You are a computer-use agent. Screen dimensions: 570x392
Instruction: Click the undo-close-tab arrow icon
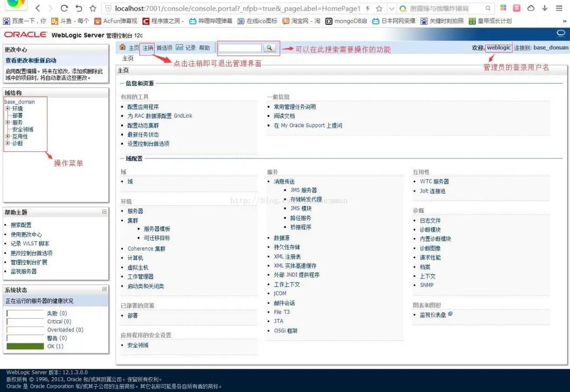pyautogui.click(x=79, y=8)
